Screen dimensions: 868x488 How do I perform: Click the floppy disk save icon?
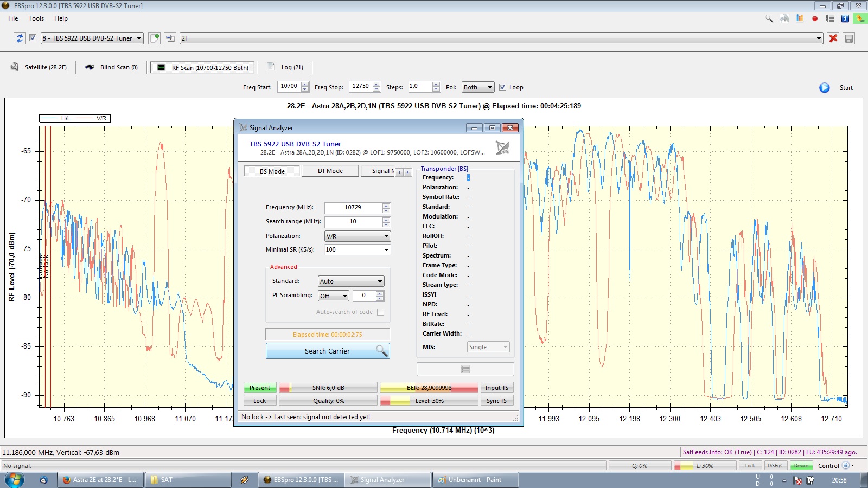click(x=849, y=38)
